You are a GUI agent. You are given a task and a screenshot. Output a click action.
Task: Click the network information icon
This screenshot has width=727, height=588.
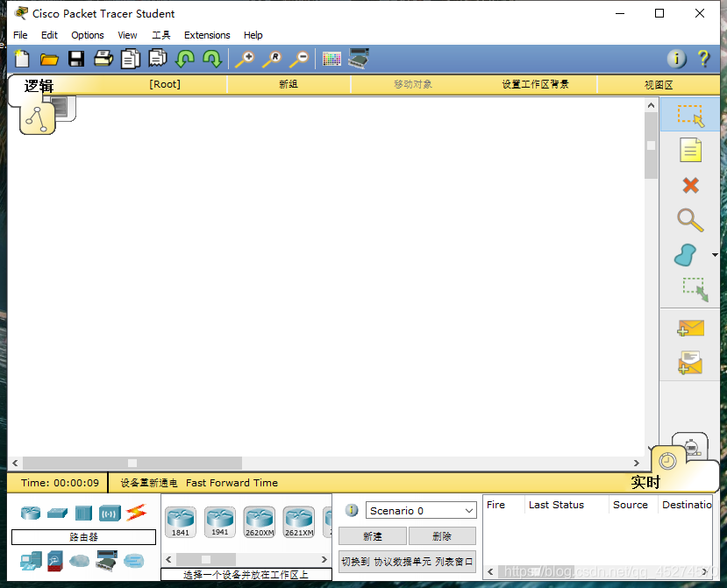coord(676,59)
